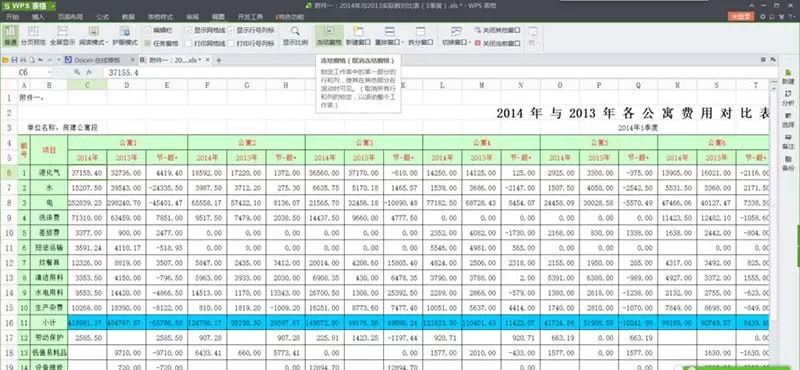
Task: Close the 附件一 xls document tab
Action: click(x=207, y=60)
